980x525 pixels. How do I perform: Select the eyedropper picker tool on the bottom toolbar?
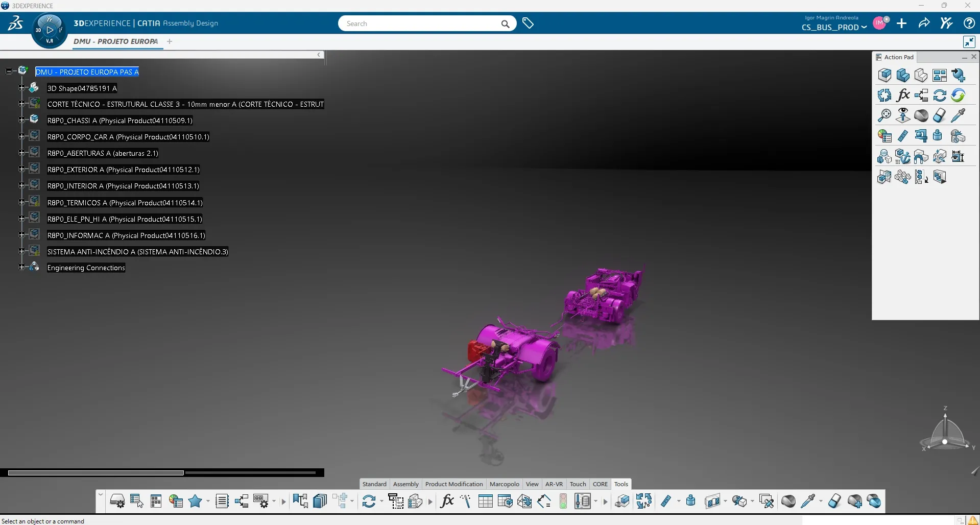tap(808, 501)
